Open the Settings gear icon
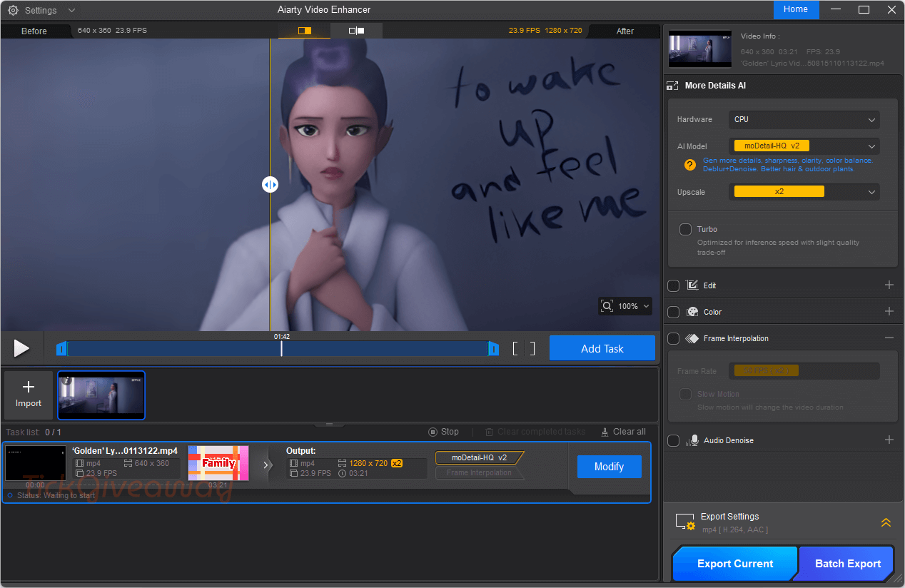The height and width of the screenshot is (588, 905). click(13, 10)
